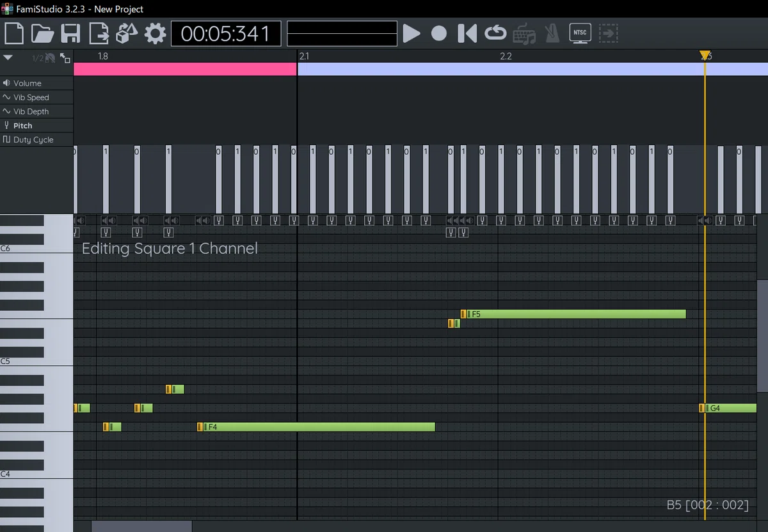Select the pink pattern header

pos(185,69)
